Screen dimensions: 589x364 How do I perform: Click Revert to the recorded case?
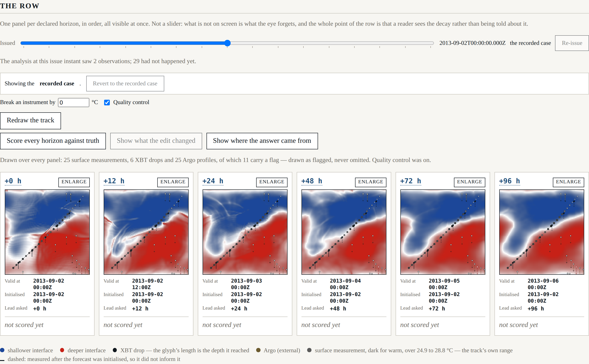[x=125, y=84]
